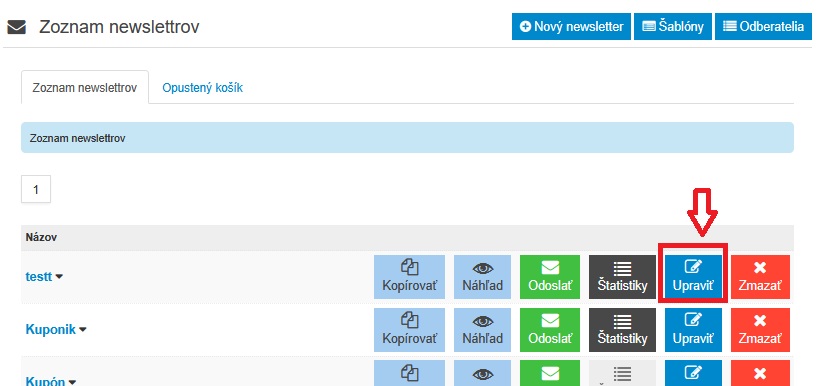View Štatistiky for the Kuponik newsletter
Image resolution: width=818 pixels, height=386 pixels.
pos(622,330)
